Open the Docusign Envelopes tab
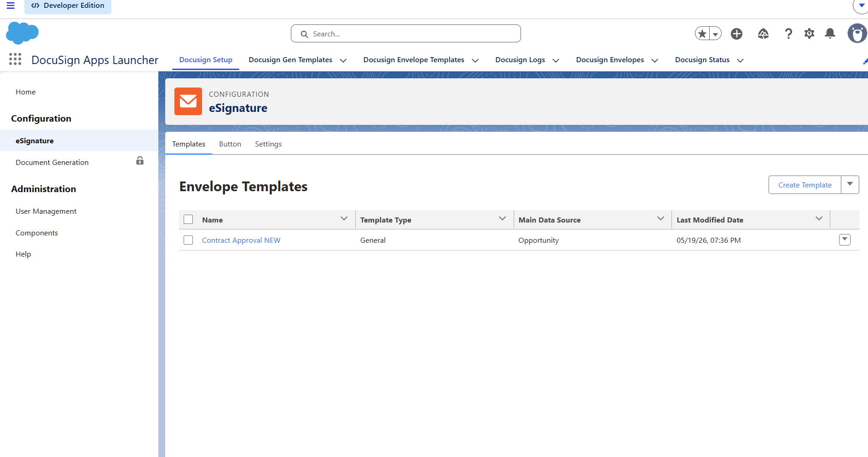 (x=610, y=60)
